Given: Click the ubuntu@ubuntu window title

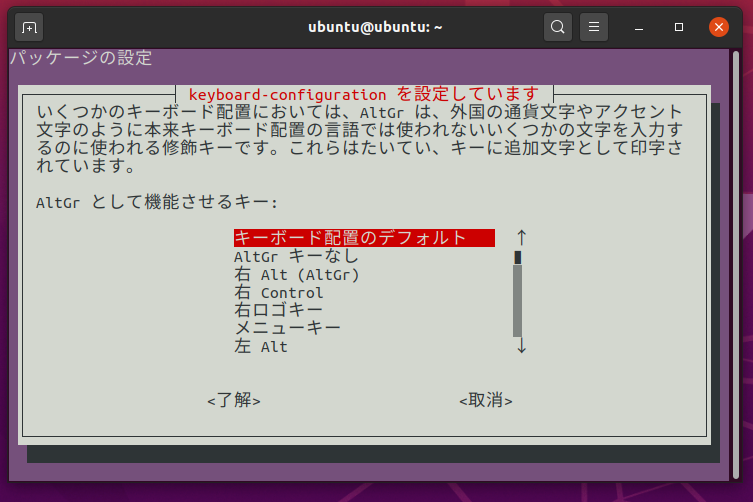Looking at the screenshot, I should point(375,27).
